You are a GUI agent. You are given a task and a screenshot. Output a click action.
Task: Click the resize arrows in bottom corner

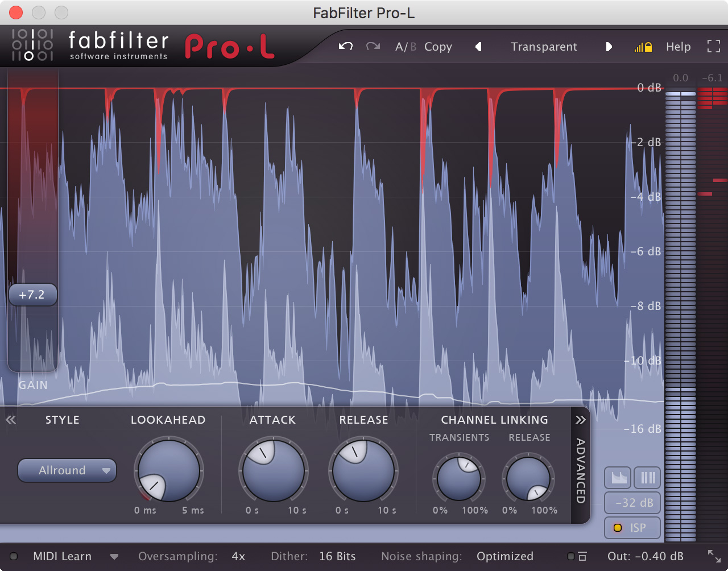pos(714,556)
